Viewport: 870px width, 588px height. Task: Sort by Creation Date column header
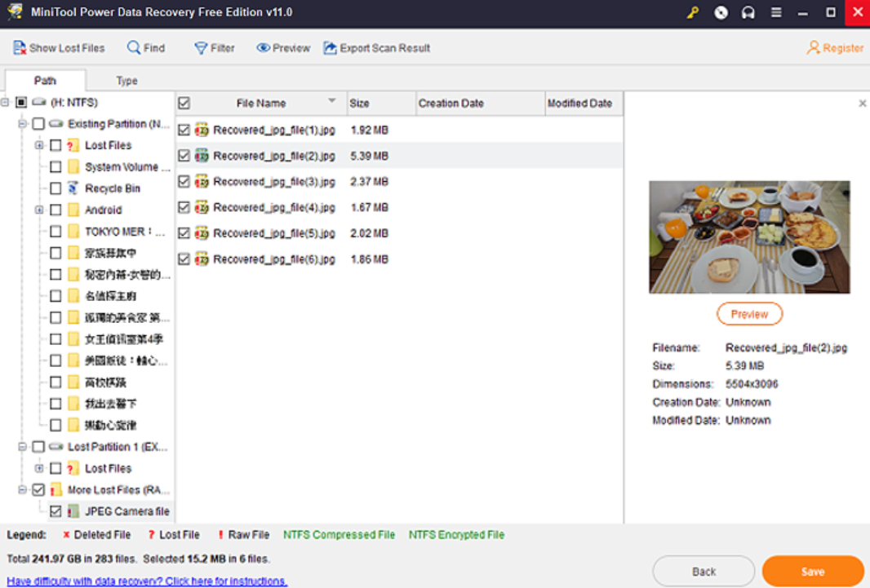(x=481, y=104)
